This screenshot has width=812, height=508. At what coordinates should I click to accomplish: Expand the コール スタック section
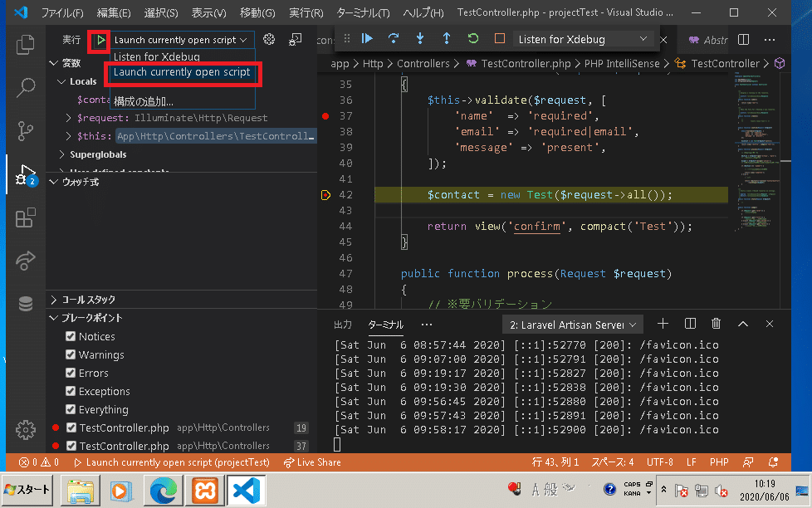click(53, 300)
